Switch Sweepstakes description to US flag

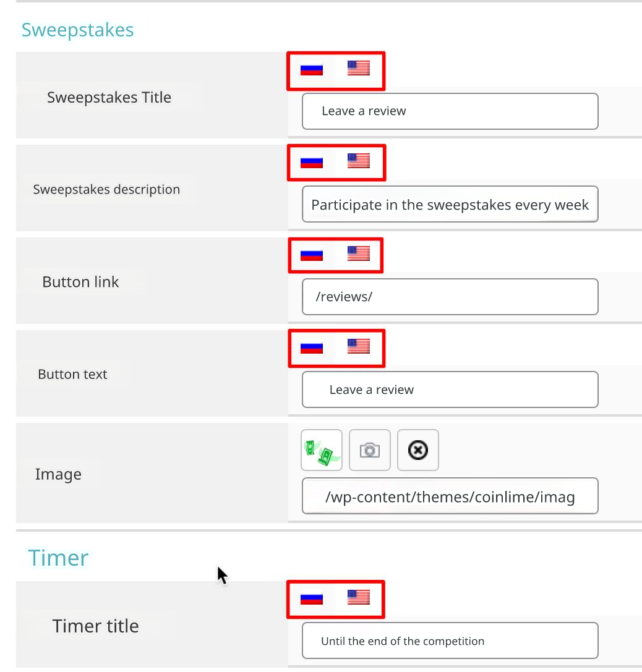358,161
